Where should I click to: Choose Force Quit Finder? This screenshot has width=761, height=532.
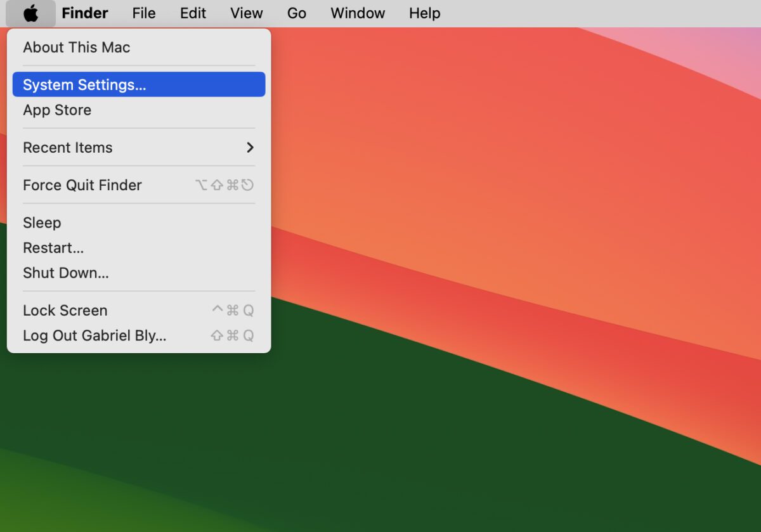click(139, 185)
